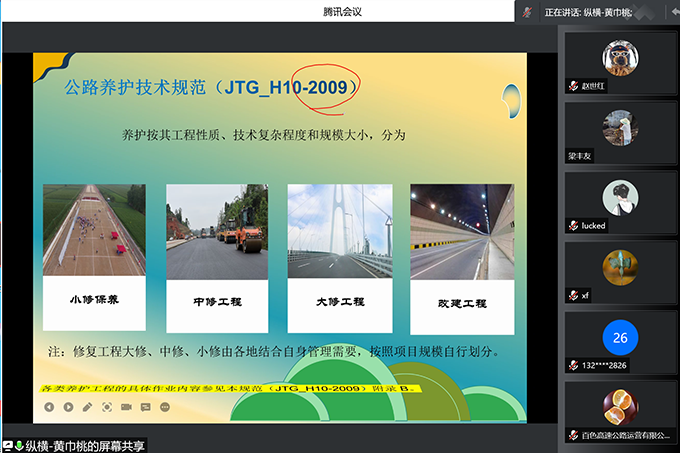The image size is (680, 453).
Task: Select xf participant avatar
Action: coord(620,267)
